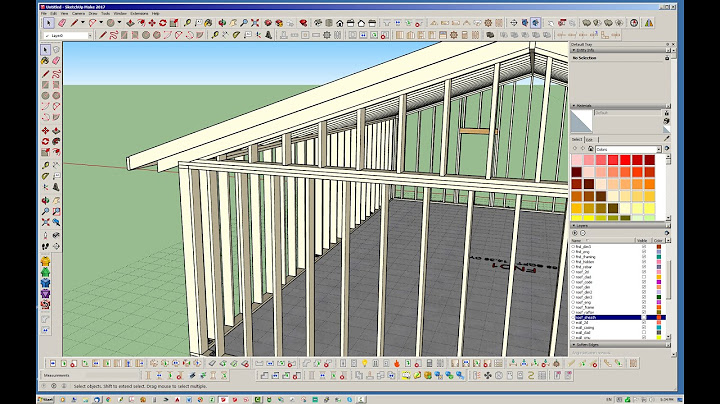Select the Zoom magnifier in left toolbar
Image resolution: width=720 pixels, height=404 pixels.
coord(45,212)
